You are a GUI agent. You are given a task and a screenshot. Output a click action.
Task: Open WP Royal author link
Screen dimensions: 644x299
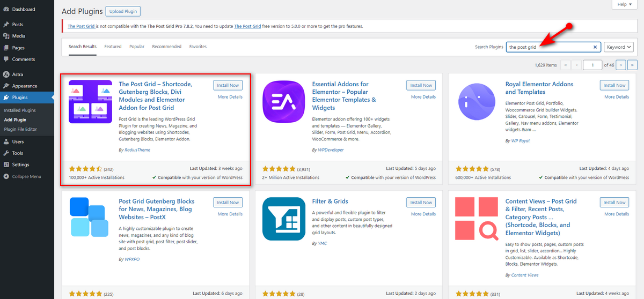[x=520, y=141]
